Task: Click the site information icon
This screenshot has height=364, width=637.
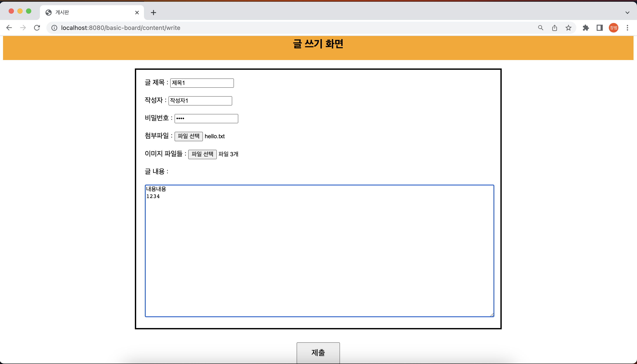Action: 54,28
